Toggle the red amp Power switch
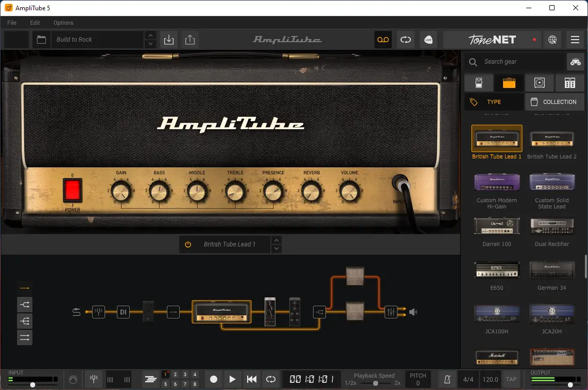The width and height of the screenshot is (588, 390). [73, 190]
